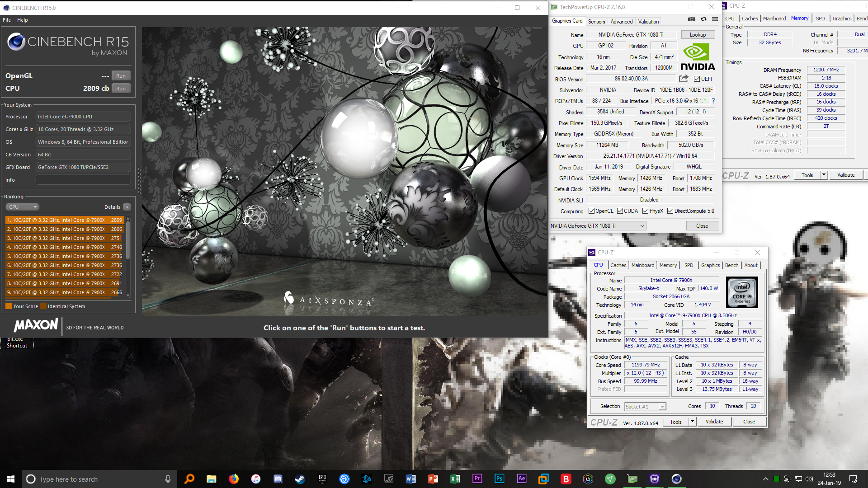Viewport: 868px width, 488px height.
Task: Open Word from the taskbar
Action: pyautogui.click(x=411, y=479)
